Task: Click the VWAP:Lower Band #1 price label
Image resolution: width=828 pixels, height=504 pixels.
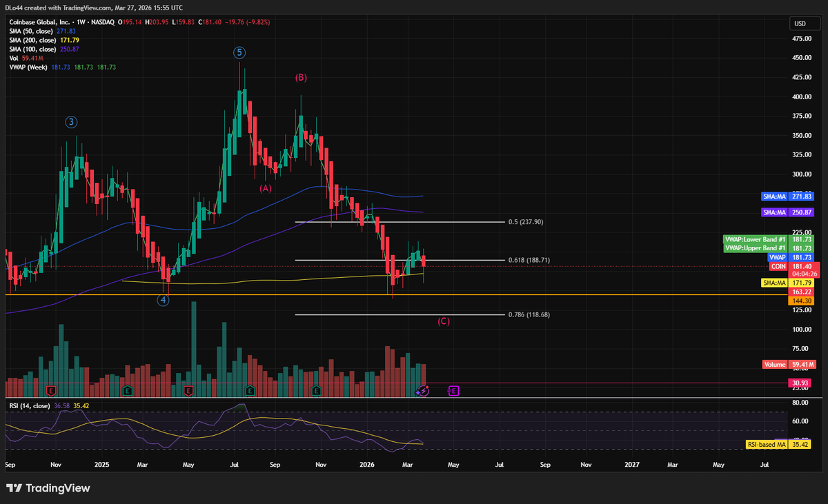Action: coord(769,239)
